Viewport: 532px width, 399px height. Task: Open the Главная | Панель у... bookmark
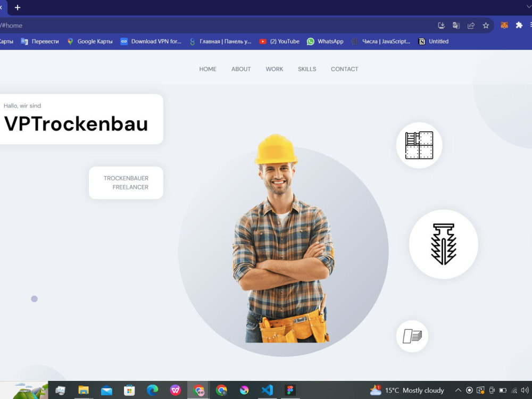(x=221, y=41)
